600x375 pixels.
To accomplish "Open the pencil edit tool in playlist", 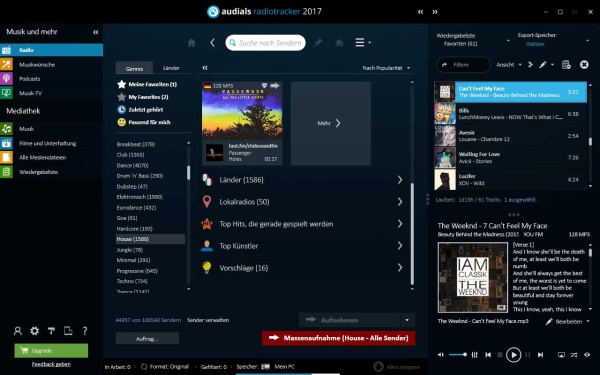I will (543, 65).
